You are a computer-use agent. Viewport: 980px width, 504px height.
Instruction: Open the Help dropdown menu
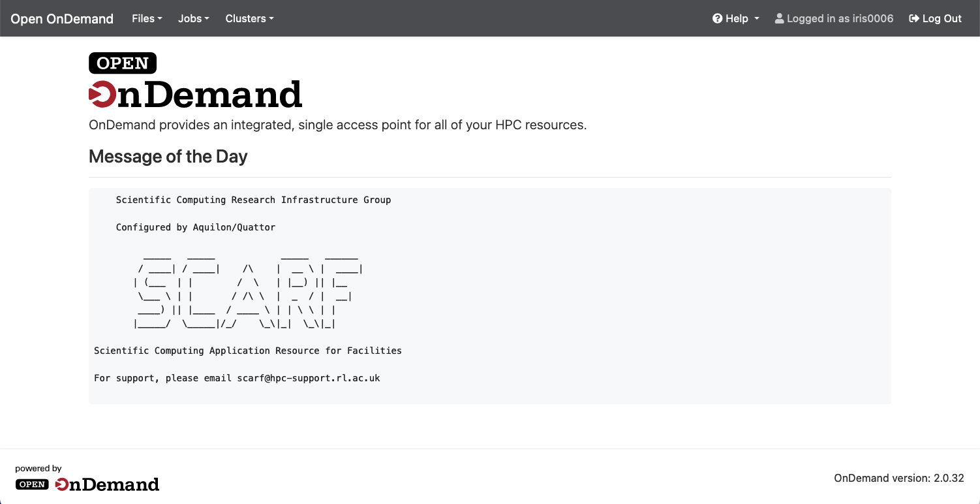pyautogui.click(x=736, y=18)
